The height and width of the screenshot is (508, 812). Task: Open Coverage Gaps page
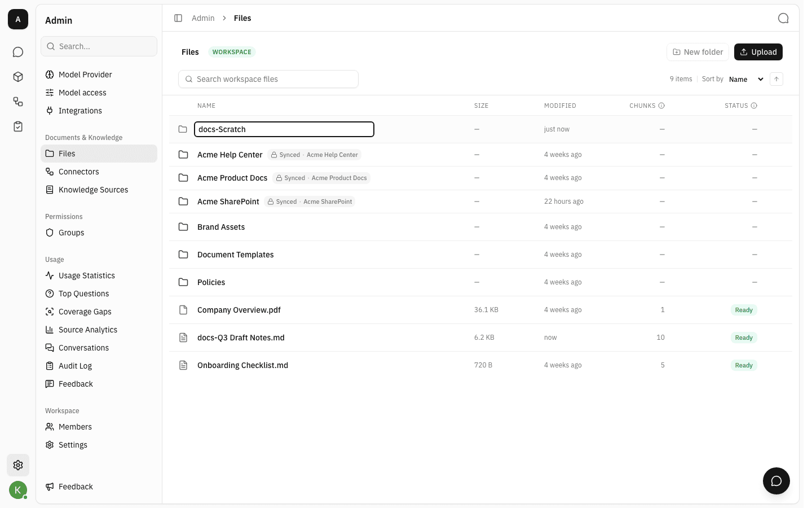pos(99,312)
